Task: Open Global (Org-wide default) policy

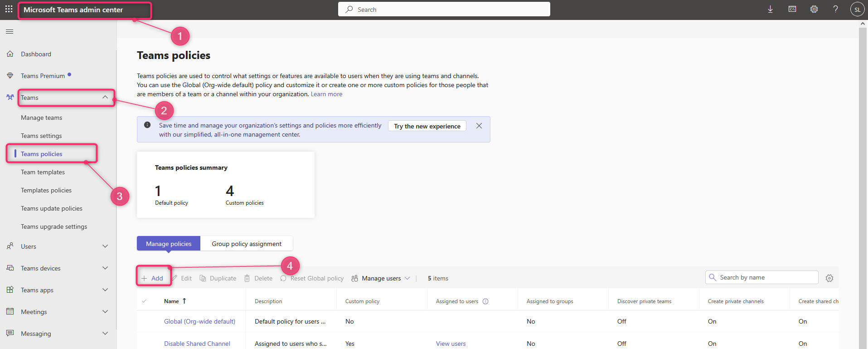Action: click(x=199, y=321)
